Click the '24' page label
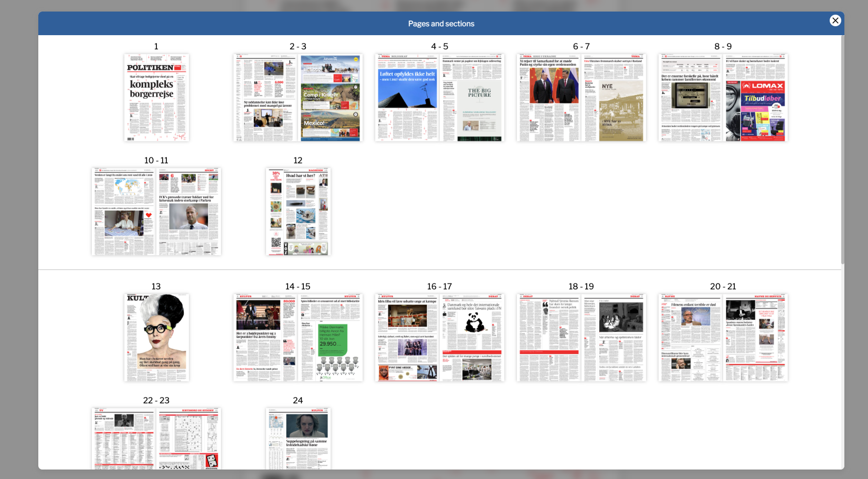The height and width of the screenshot is (479, 868). (298, 401)
